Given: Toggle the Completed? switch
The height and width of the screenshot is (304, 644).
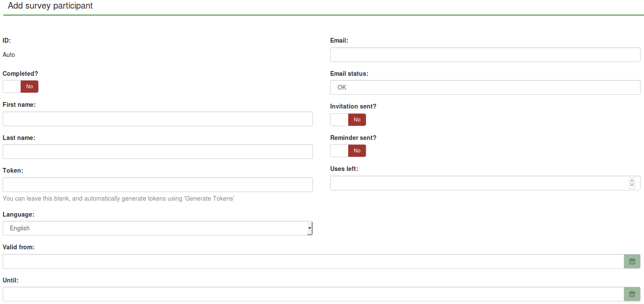Looking at the screenshot, I should pos(29,87).
